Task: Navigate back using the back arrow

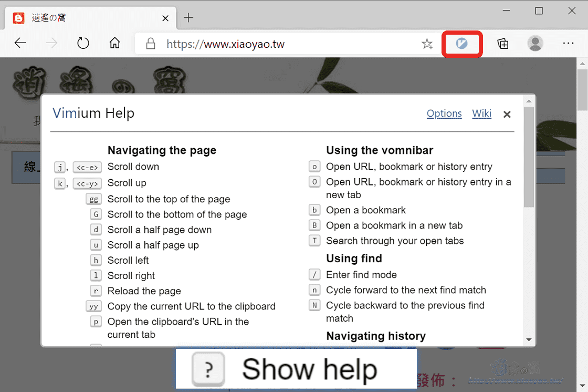Action: pyautogui.click(x=20, y=44)
